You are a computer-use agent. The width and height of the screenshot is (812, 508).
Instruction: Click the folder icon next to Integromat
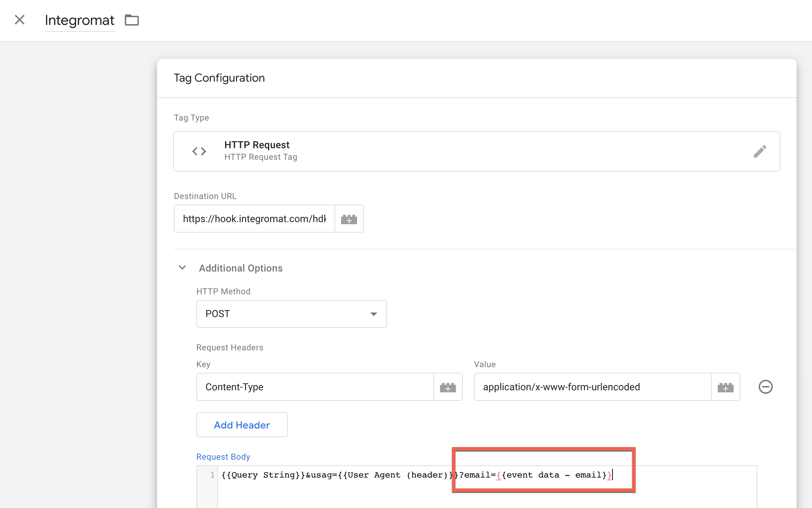pyautogui.click(x=132, y=20)
